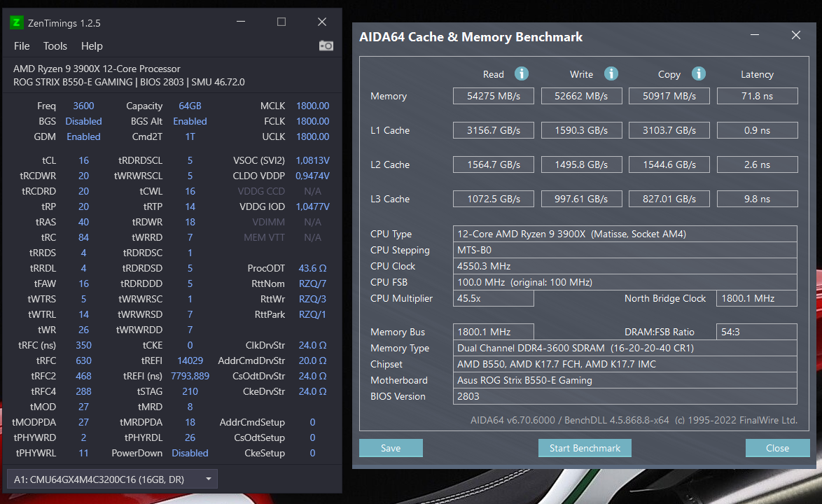Click the Memory Write 52662 MB/s field
Screen dimensions: 822x504
click(581, 96)
